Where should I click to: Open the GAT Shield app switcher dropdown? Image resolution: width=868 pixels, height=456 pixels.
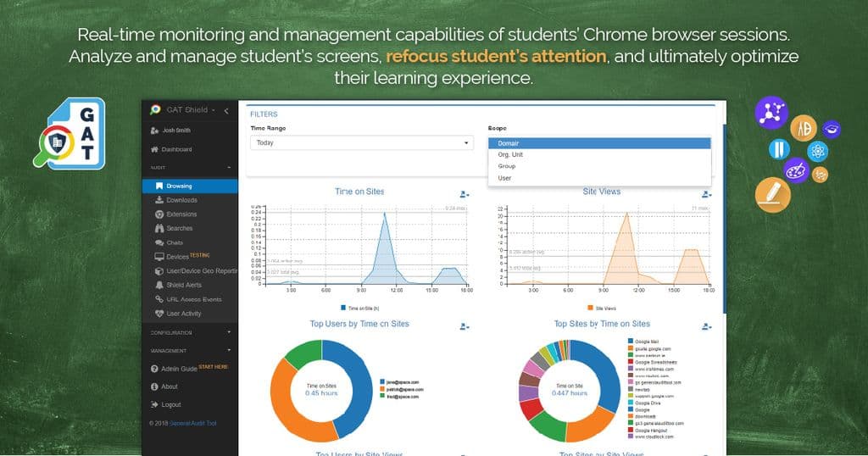click(x=191, y=110)
